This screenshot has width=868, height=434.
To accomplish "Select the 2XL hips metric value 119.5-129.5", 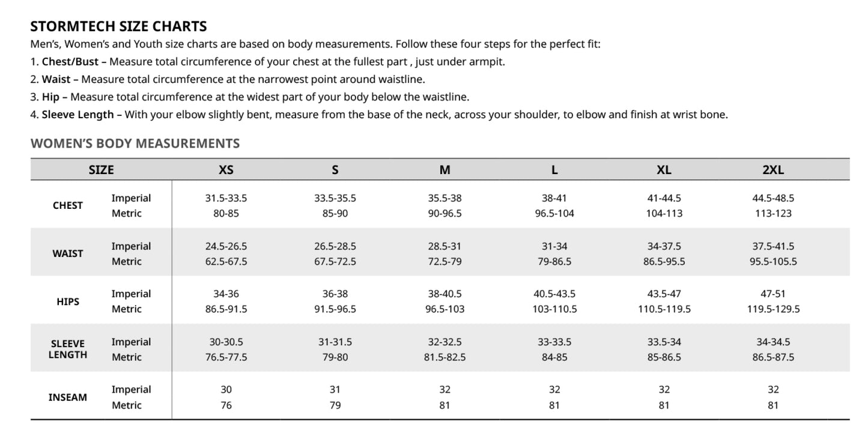I will pyautogui.click(x=773, y=309).
